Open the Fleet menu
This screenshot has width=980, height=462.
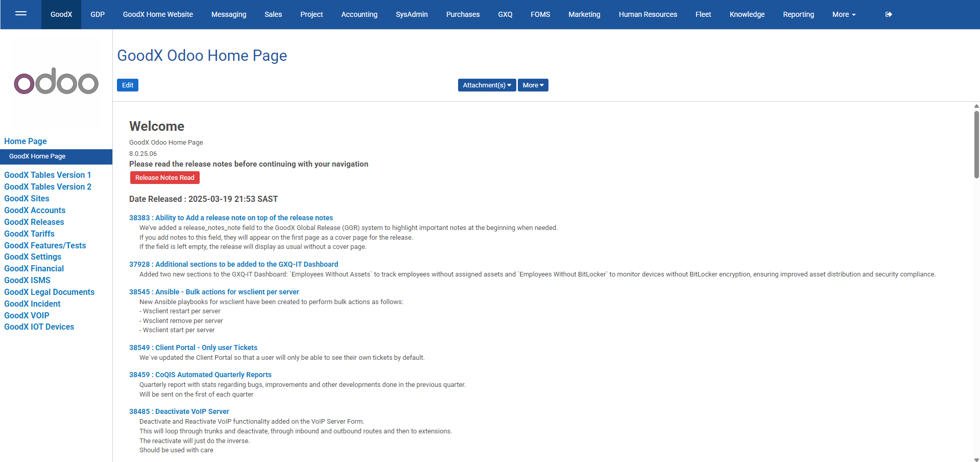pos(703,14)
